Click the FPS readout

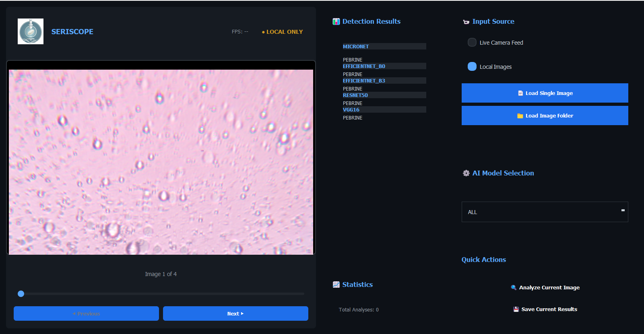[240, 31]
